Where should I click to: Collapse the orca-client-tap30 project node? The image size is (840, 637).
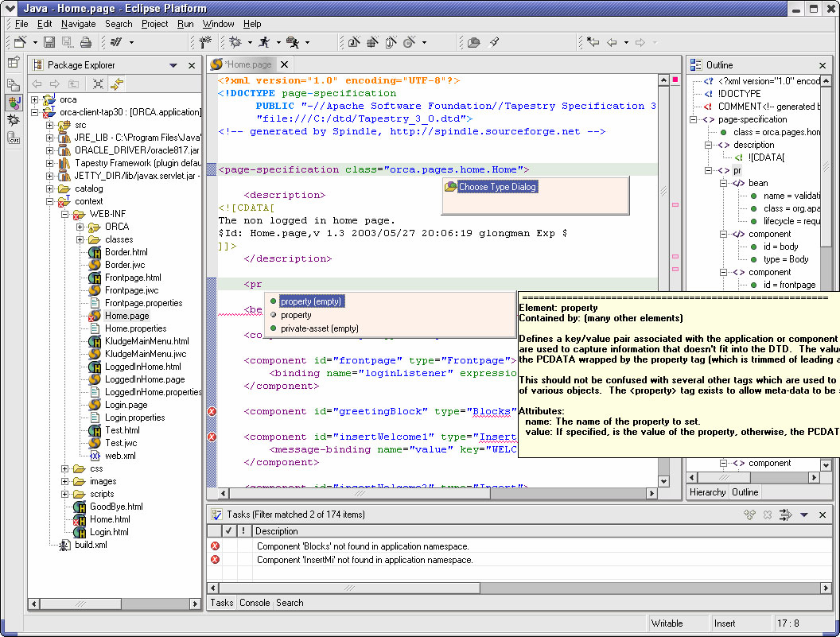point(35,112)
